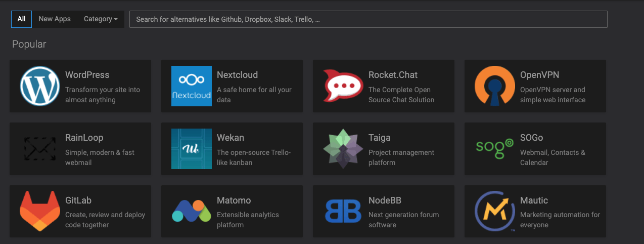Click 'The Complete Open Source Chat Solution' text
Screen dimensions: 644x244
tap(401, 95)
